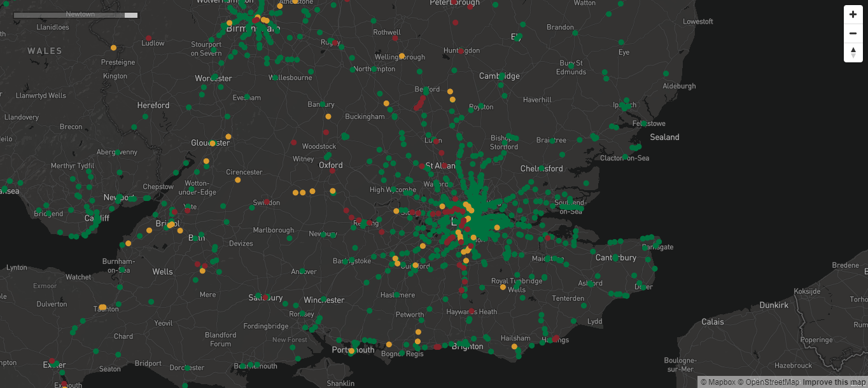This screenshot has width=868, height=388.
Task: Click the red marker above Ludlow
Action: 148,38
